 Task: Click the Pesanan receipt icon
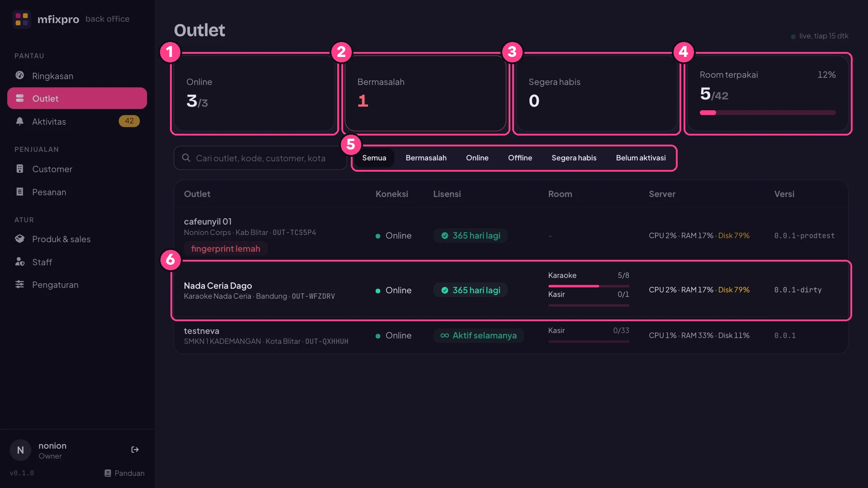[x=19, y=192]
